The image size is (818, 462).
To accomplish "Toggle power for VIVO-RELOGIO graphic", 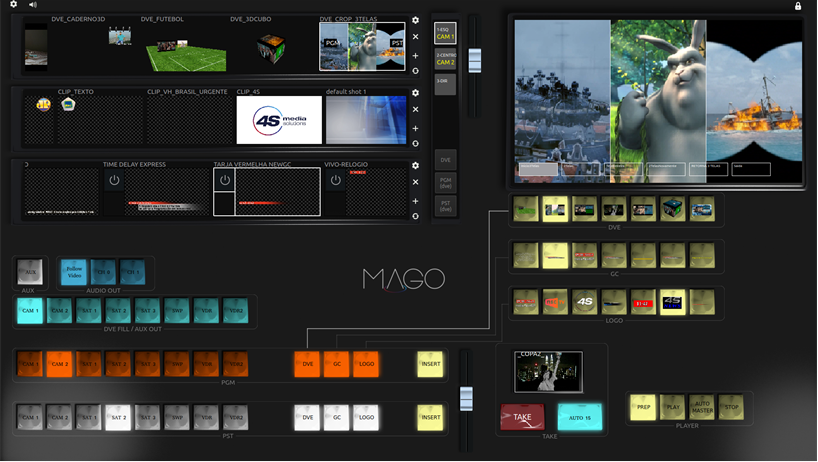I will [335, 180].
